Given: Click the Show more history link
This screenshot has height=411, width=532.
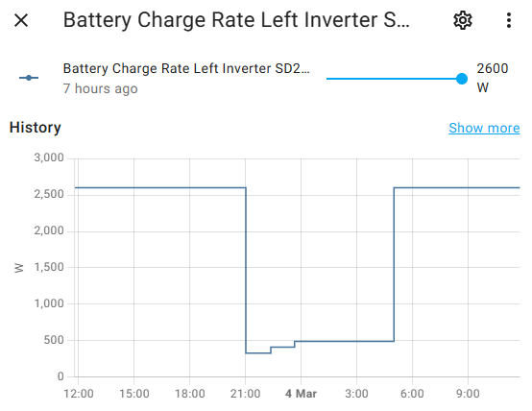Looking at the screenshot, I should (x=484, y=128).
